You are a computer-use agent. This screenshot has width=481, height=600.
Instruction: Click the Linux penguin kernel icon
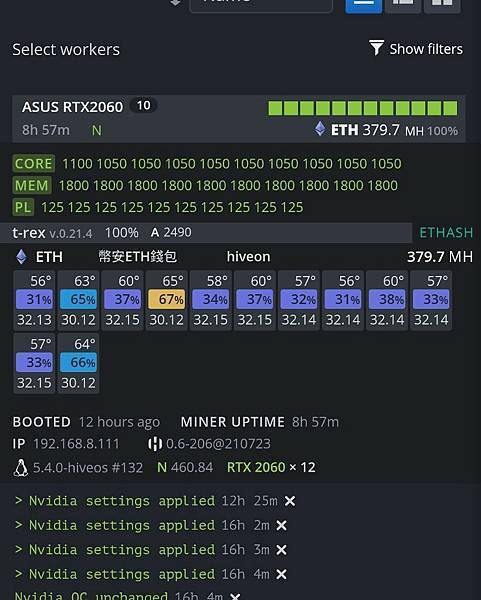coord(21,467)
